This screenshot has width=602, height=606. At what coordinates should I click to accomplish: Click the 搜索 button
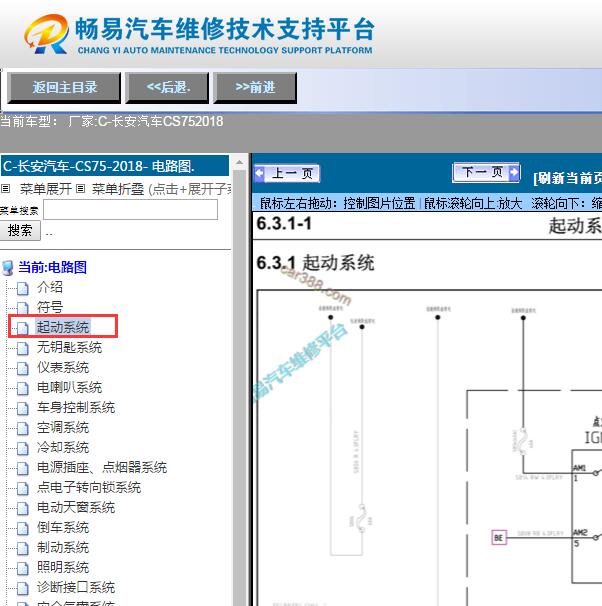20,230
